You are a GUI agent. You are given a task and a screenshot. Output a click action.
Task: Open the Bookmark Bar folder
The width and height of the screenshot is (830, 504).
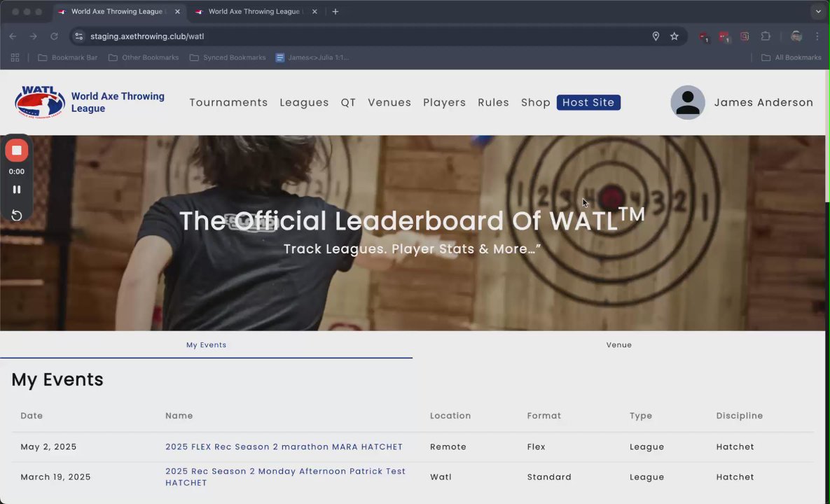[x=68, y=57]
